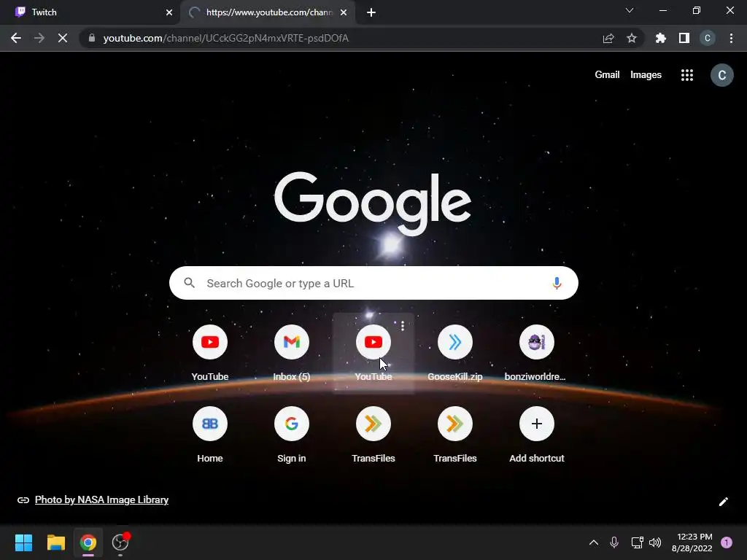Open the Extensions puzzle icon
Screen dimensions: 747x560
point(661,38)
